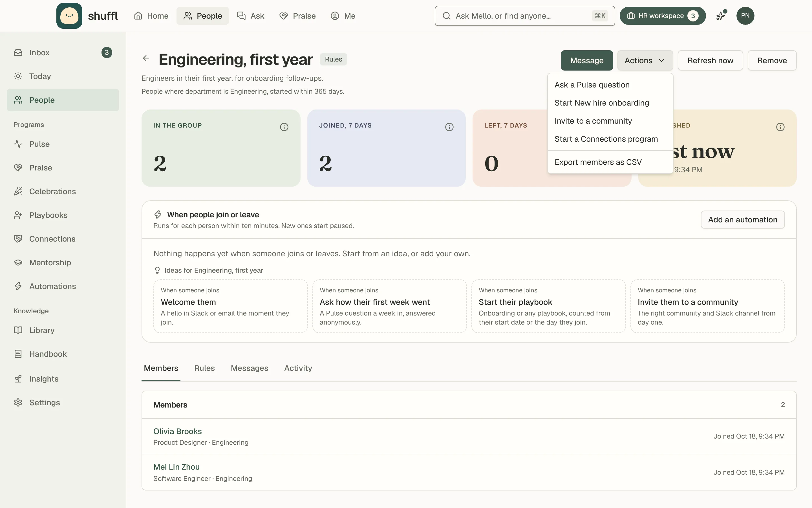The height and width of the screenshot is (508, 812).
Task: Open Celebrations in the sidebar
Action: (x=63, y=192)
